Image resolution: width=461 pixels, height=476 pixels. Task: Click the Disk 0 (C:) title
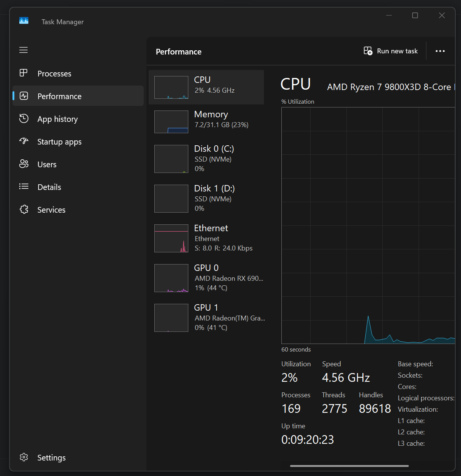pyautogui.click(x=214, y=149)
